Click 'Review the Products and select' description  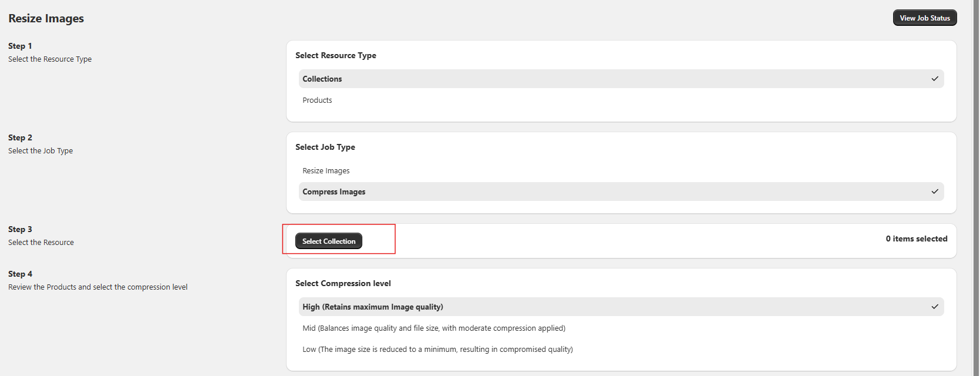[x=98, y=287]
